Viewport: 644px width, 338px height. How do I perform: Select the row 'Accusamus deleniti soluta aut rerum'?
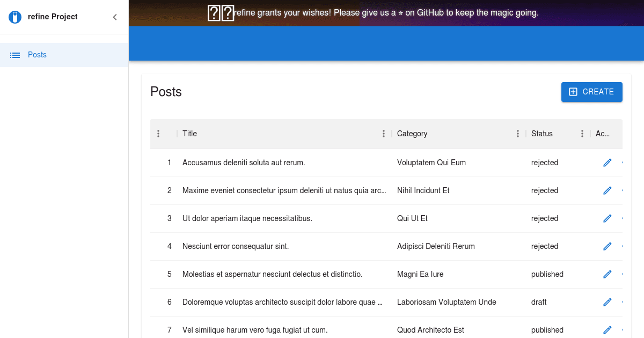pos(244,163)
